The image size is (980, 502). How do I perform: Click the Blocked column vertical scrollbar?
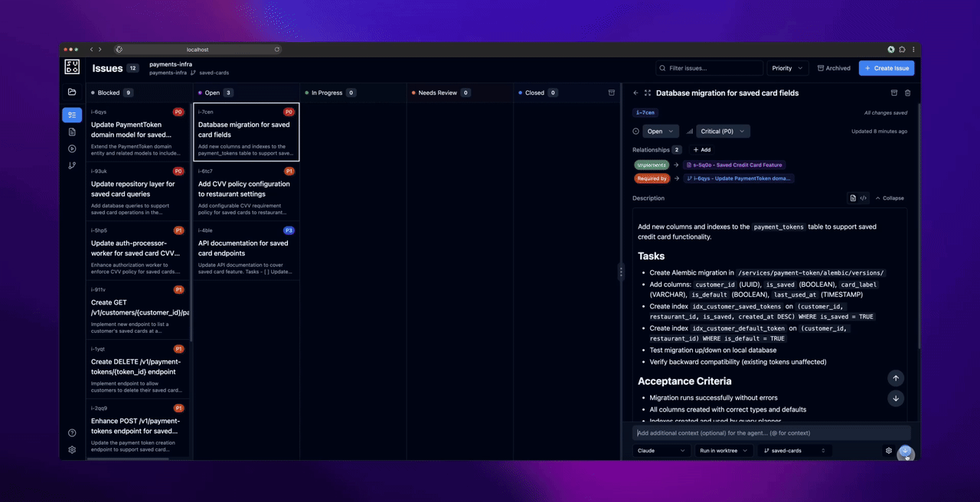pyautogui.click(x=191, y=222)
